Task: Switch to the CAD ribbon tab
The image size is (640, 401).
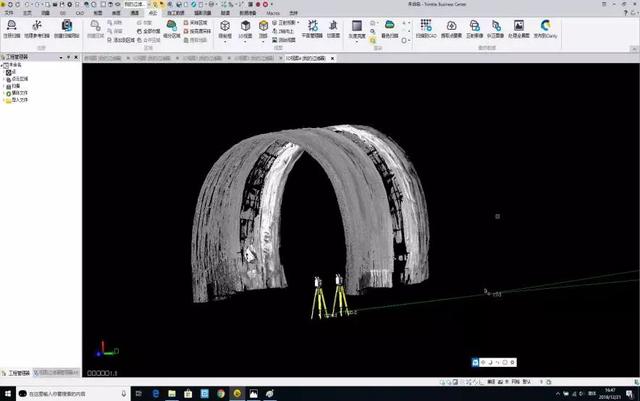Action: coord(80,13)
